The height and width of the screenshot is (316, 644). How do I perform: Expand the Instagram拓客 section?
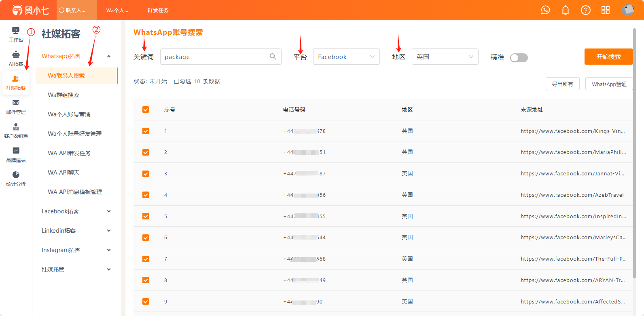click(76, 250)
